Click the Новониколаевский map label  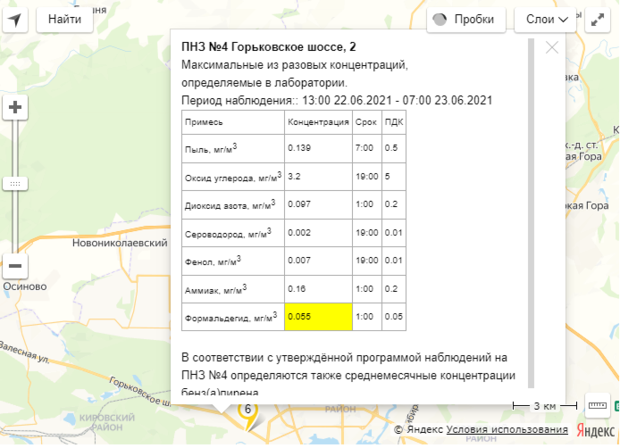pyautogui.click(x=102, y=242)
